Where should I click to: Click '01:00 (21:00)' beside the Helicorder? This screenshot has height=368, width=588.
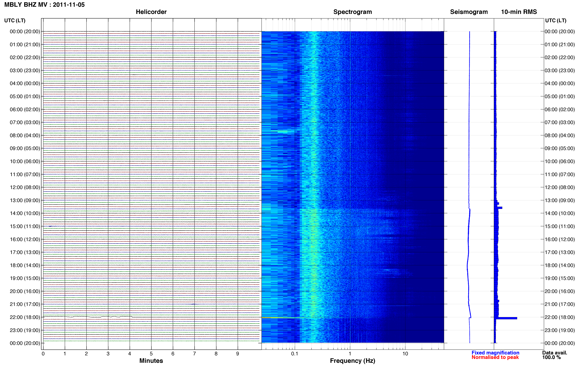(x=25, y=45)
